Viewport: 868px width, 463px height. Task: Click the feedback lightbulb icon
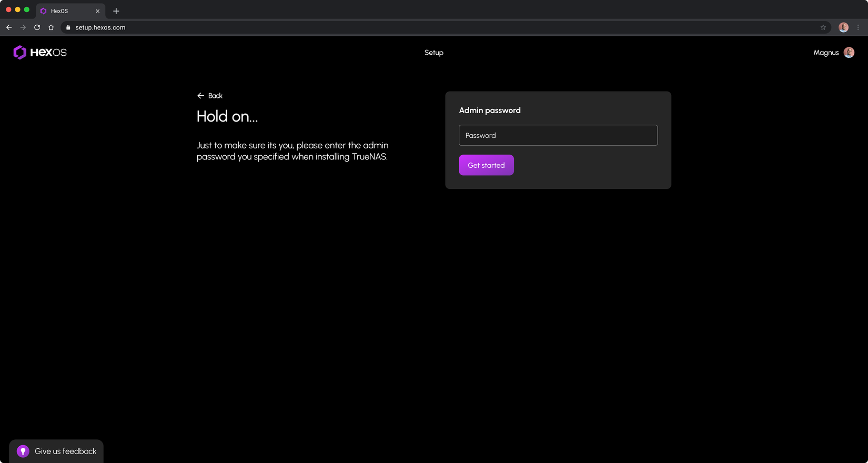(x=23, y=451)
